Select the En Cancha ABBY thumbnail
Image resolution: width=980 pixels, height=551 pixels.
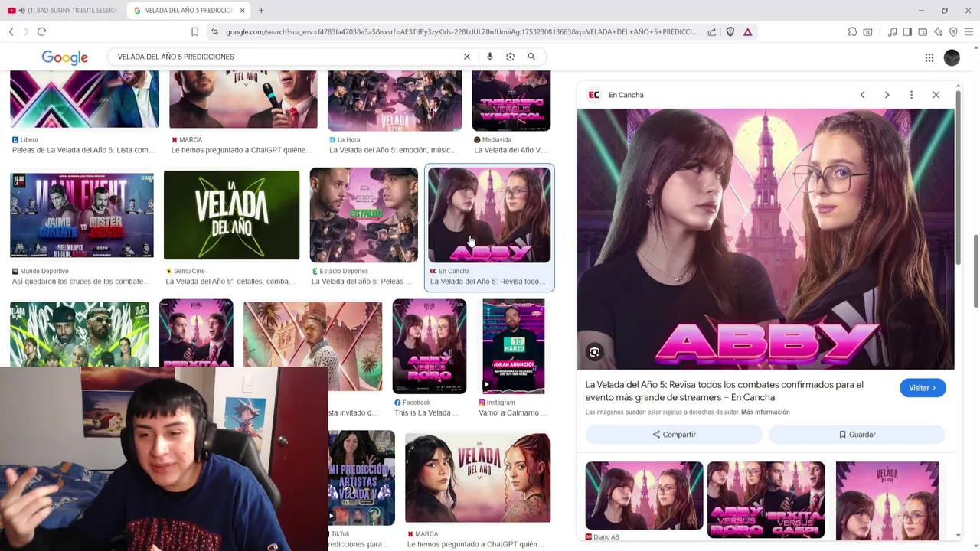click(489, 215)
